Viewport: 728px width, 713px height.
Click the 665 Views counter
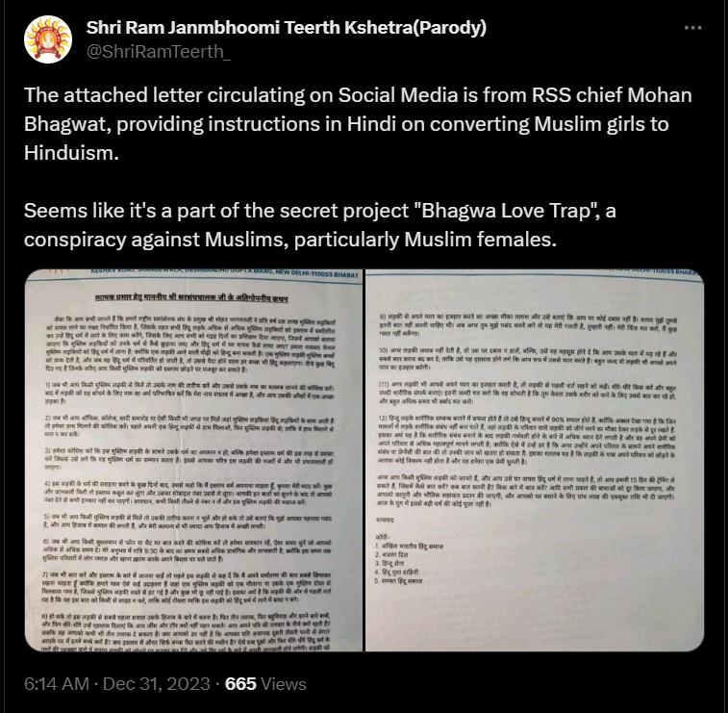[x=265, y=684]
